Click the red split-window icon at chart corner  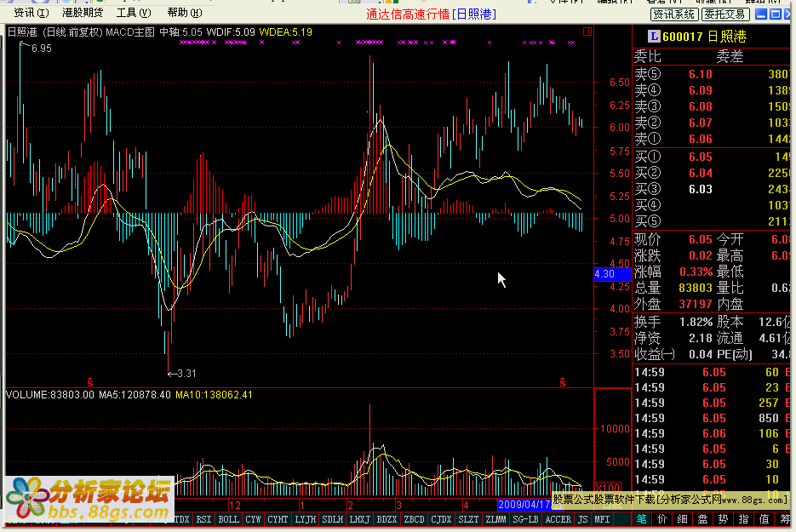click(587, 32)
